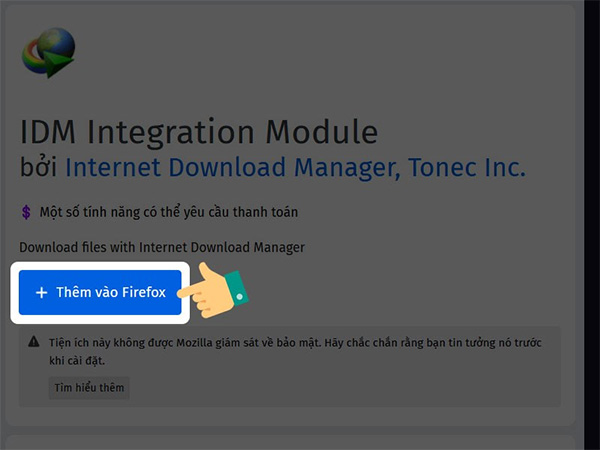Click the IDM globe extension icon
The height and width of the screenshot is (450, 600).
[48, 52]
